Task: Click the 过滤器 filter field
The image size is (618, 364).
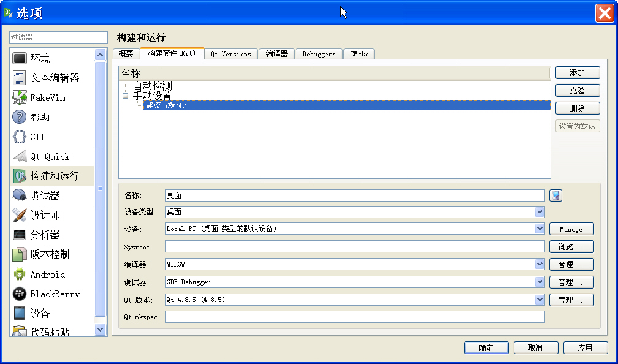Action: coord(58,37)
